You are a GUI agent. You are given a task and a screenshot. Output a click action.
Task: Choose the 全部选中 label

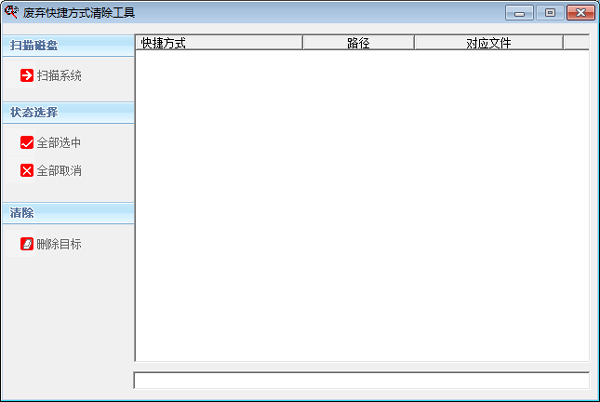pyautogui.click(x=59, y=143)
